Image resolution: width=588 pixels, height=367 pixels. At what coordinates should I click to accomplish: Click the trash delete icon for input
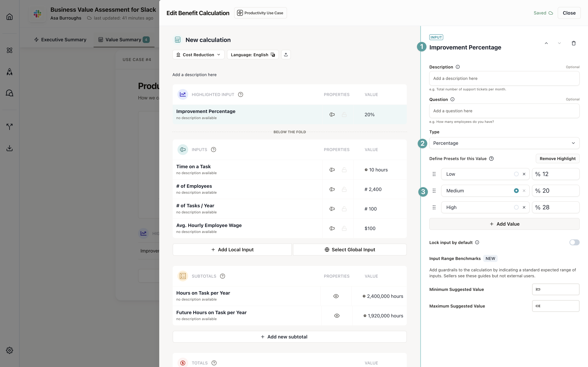coord(573,43)
